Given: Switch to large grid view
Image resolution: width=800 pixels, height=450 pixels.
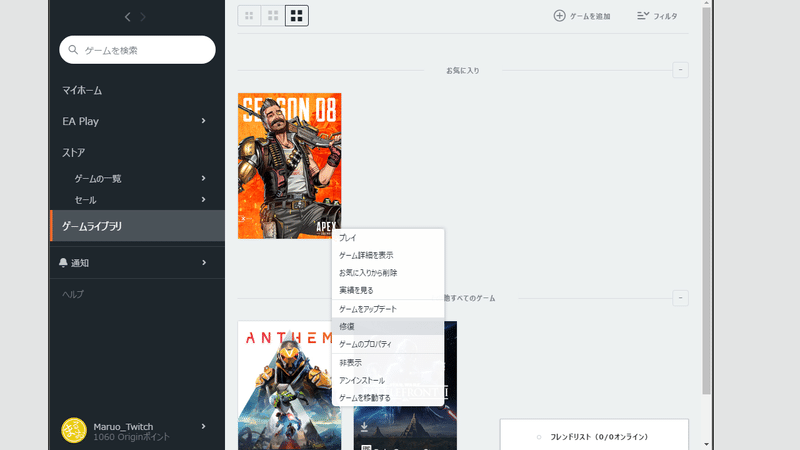Looking at the screenshot, I should [296, 16].
